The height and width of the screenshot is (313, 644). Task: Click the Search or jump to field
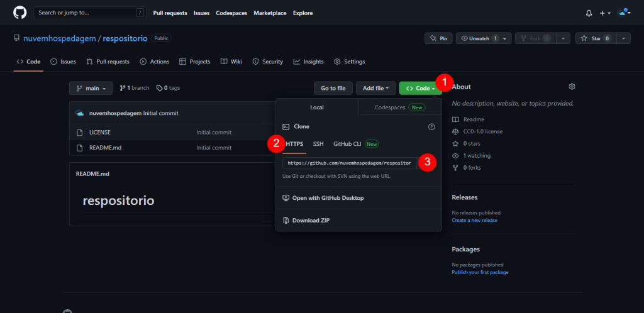tap(89, 13)
